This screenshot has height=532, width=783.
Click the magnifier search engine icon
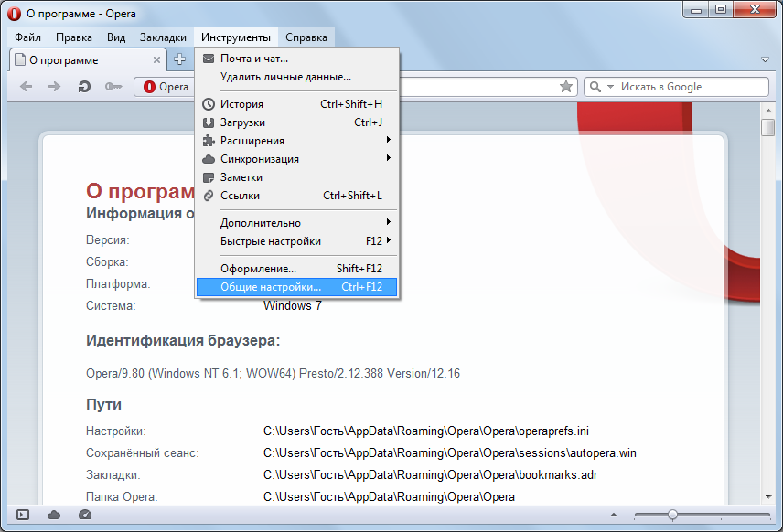pyautogui.click(x=595, y=87)
